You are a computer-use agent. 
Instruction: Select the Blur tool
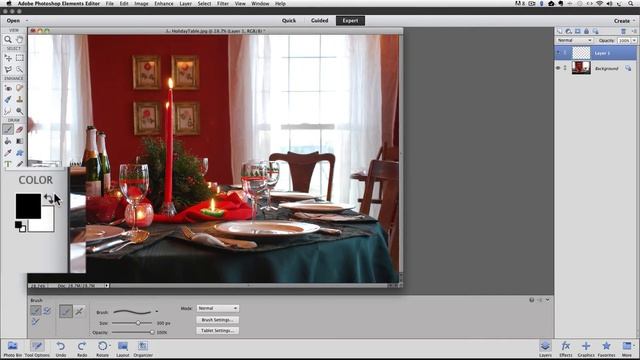[8, 111]
